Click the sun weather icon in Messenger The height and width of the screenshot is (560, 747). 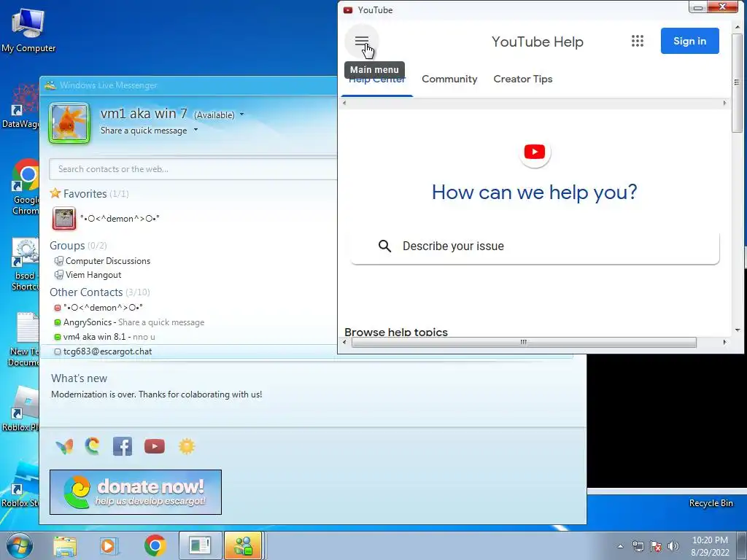pyautogui.click(x=186, y=446)
